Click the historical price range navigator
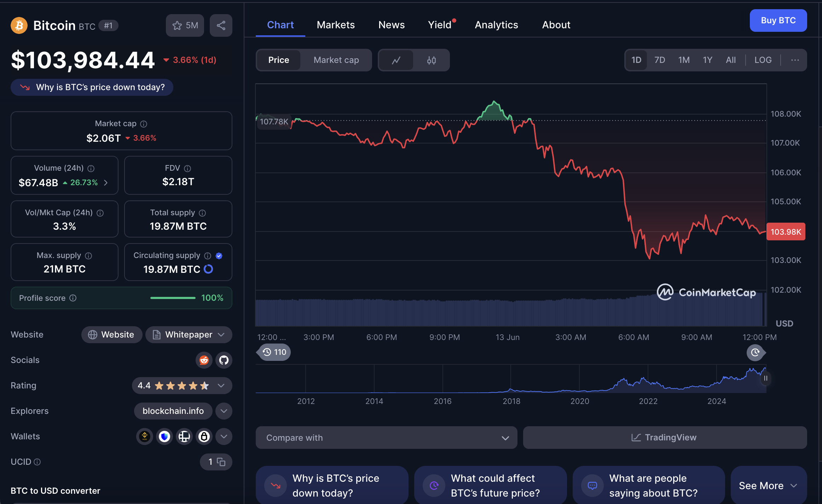The image size is (822, 504). [511, 379]
